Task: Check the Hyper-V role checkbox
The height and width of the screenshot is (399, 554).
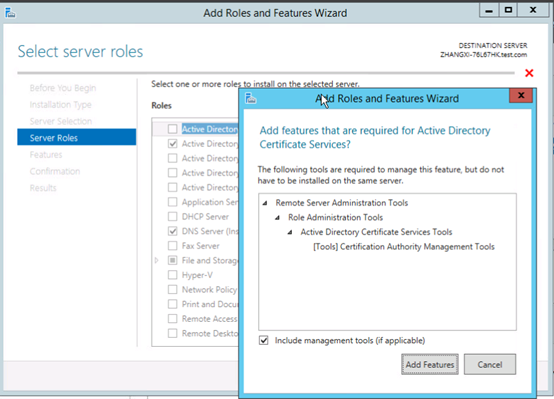Action: click(x=172, y=275)
